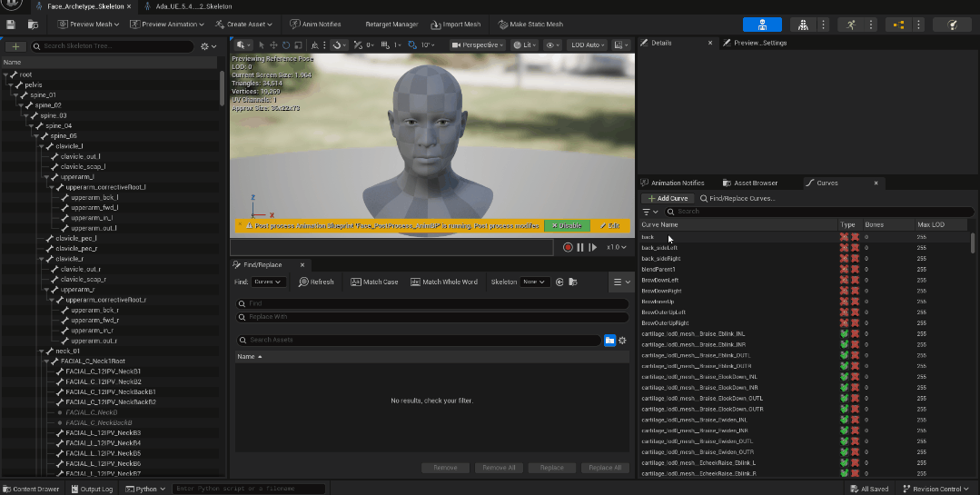The height and width of the screenshot is (495, 980).
Task: Click the Save asset icon
Action: pos(10,25)
